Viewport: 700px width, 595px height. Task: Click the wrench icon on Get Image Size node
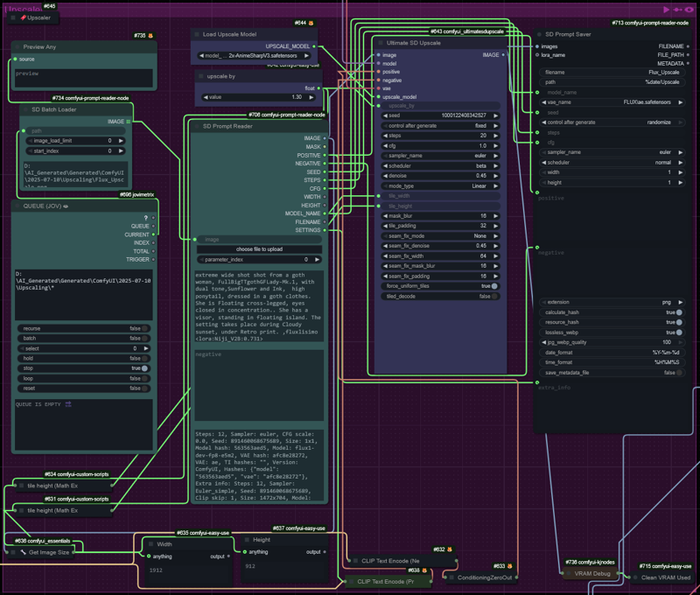tap(24, 553)
